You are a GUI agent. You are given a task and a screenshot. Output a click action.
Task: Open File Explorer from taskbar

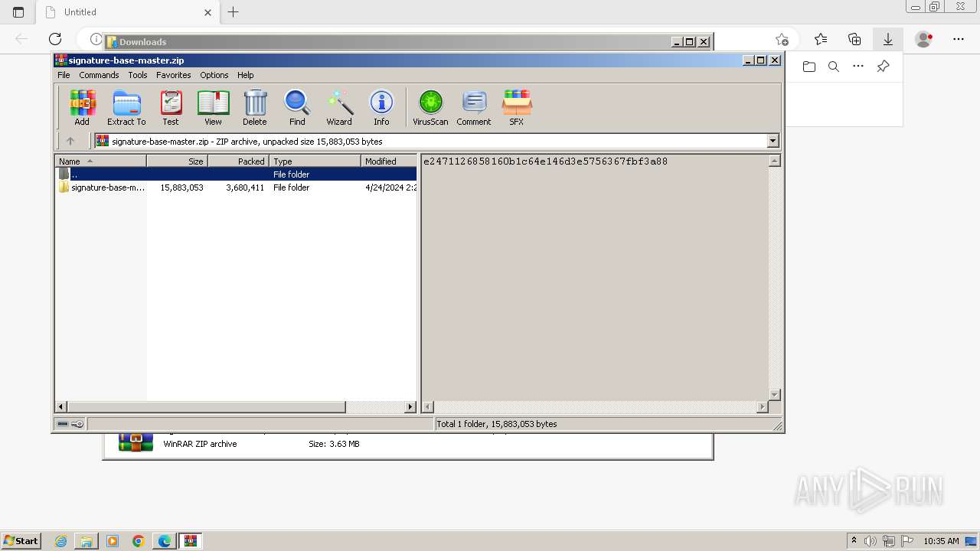[87, 541]
